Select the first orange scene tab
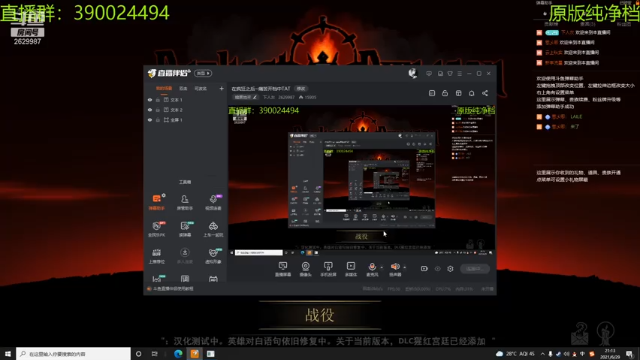This screenshot has height=360, width=640. tap(164, 89)
